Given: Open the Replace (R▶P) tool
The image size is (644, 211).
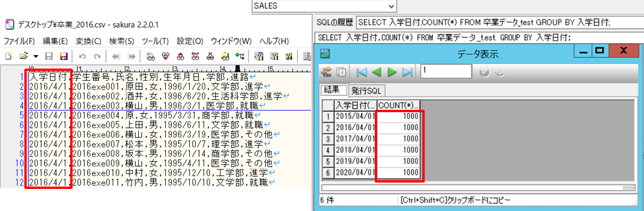Looking at the screenshot, I should [x=196, y=56].
